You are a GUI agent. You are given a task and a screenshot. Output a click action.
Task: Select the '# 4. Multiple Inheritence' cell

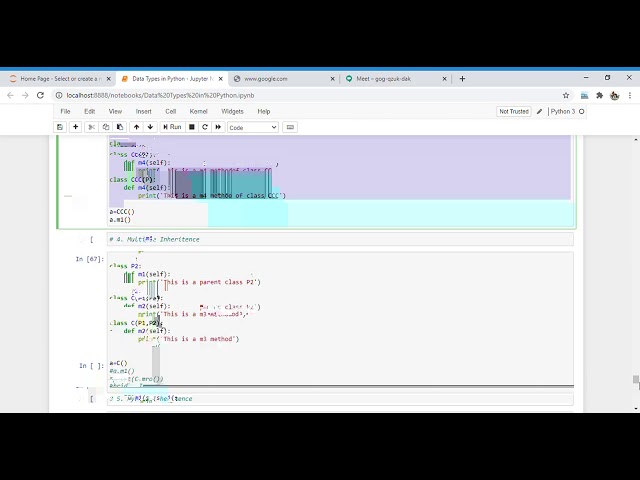coord(340,239)
